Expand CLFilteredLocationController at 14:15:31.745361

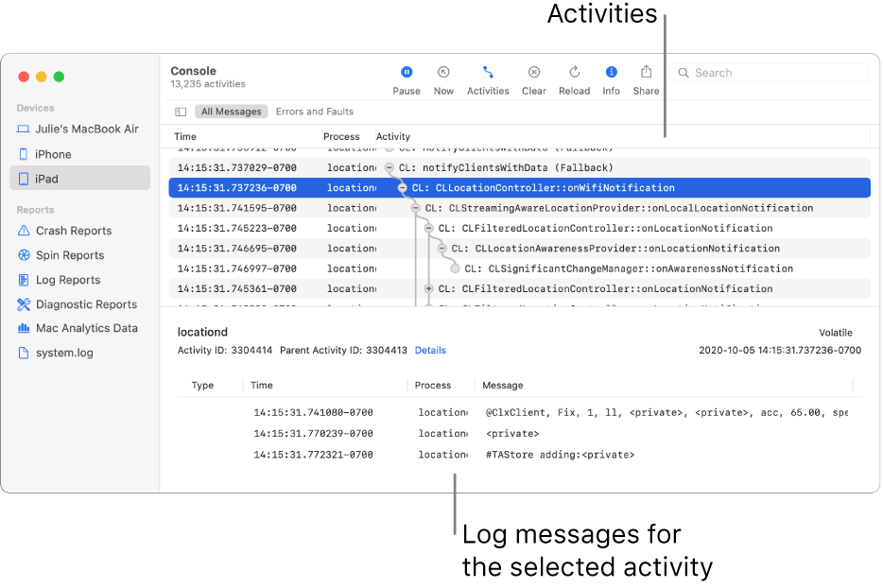[x=428, y=288]
